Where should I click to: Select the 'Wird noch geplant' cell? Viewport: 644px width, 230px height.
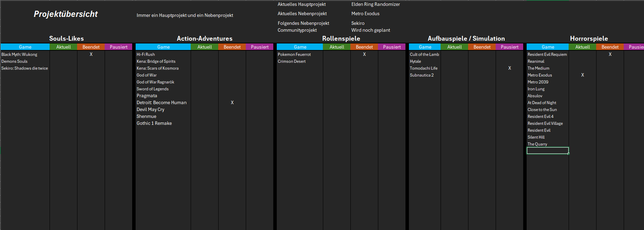click(371, 30)
